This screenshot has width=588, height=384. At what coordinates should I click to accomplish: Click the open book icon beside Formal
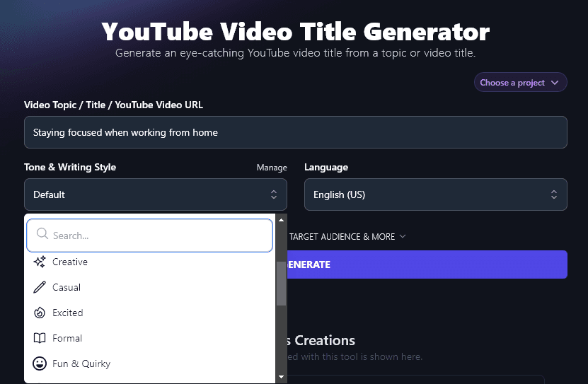coord(40,338)
